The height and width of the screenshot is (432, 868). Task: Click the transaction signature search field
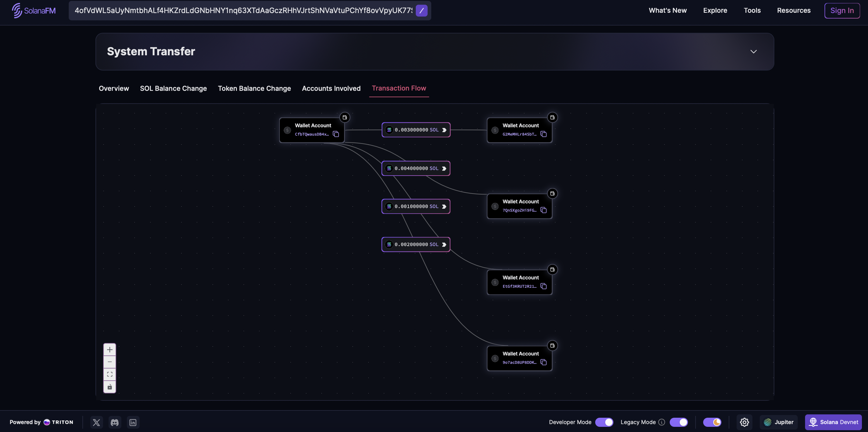[x=243, y=10]
